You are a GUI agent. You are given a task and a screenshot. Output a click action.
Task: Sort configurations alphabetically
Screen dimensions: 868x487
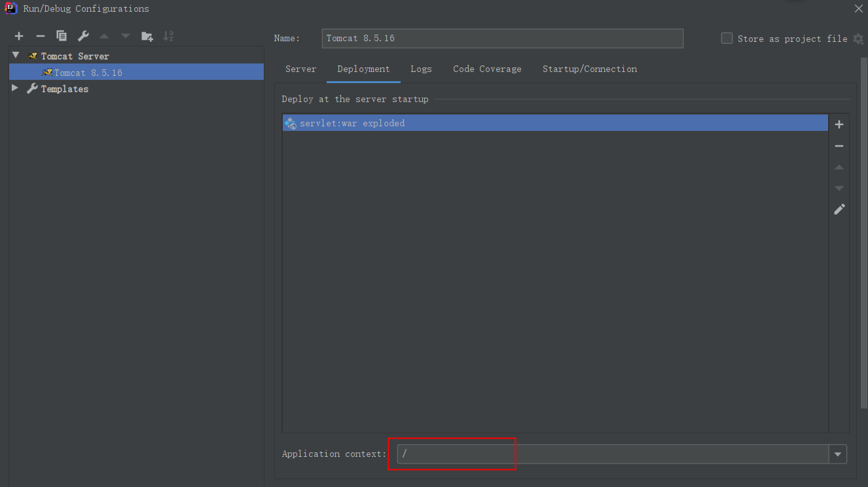[x=168, y=36]
